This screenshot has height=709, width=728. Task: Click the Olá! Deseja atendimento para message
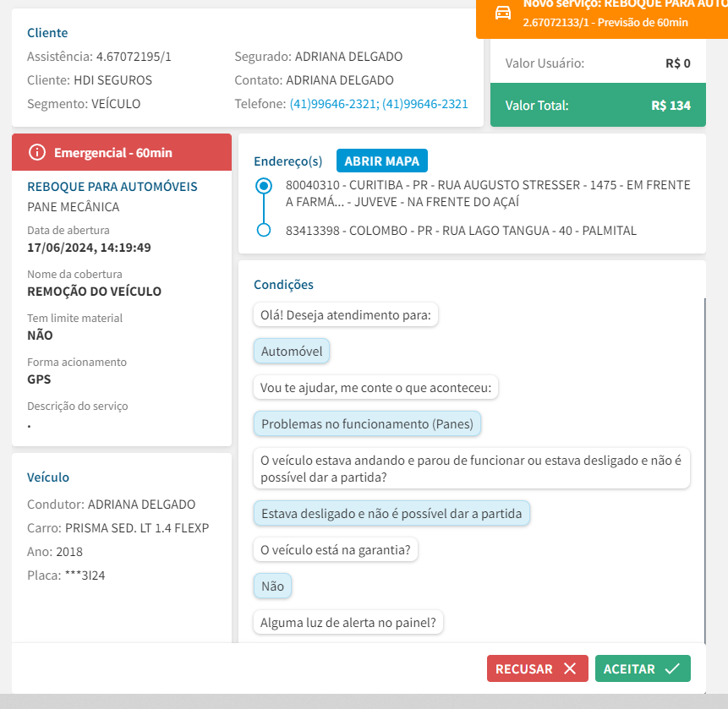pos(346,315)
